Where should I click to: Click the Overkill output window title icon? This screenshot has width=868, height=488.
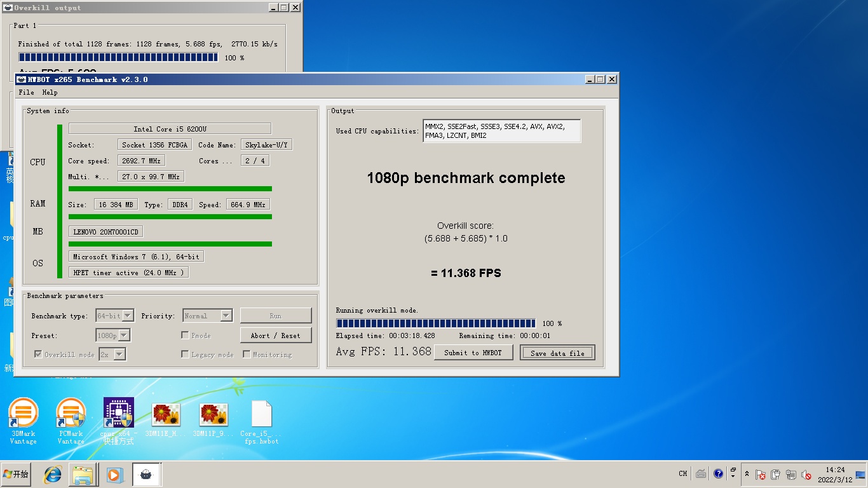8,8
